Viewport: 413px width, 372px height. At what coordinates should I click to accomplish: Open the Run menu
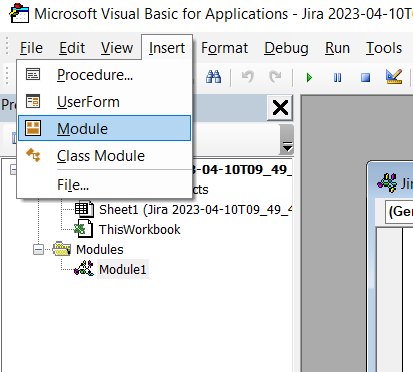tap(337, 48)
